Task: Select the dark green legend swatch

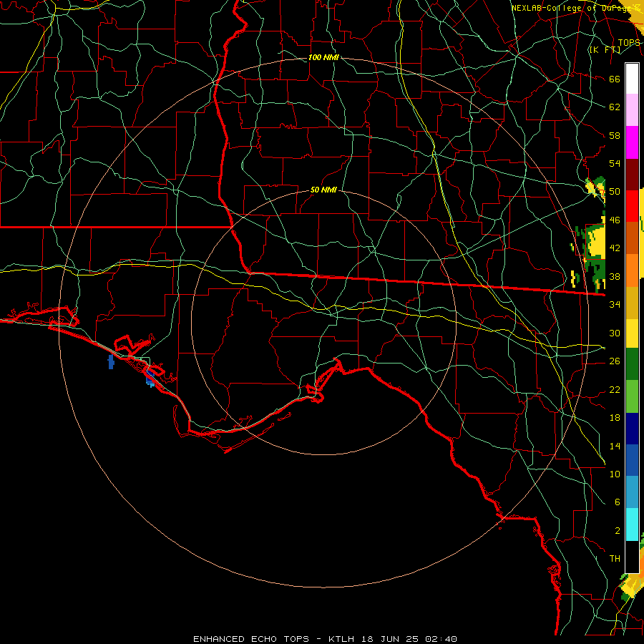Action: click(632, 364)
